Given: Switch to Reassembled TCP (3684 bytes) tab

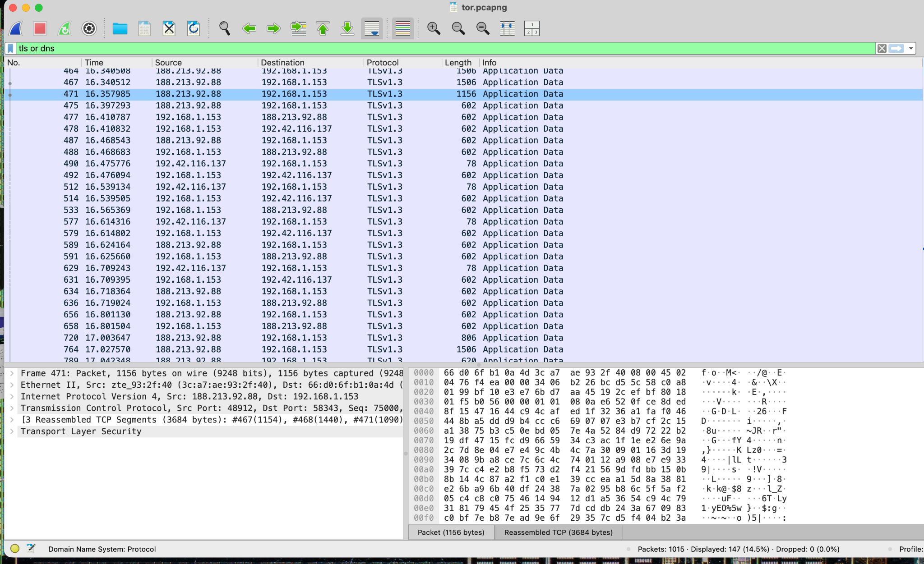Looking at the screenshot, I should [558, 532].
